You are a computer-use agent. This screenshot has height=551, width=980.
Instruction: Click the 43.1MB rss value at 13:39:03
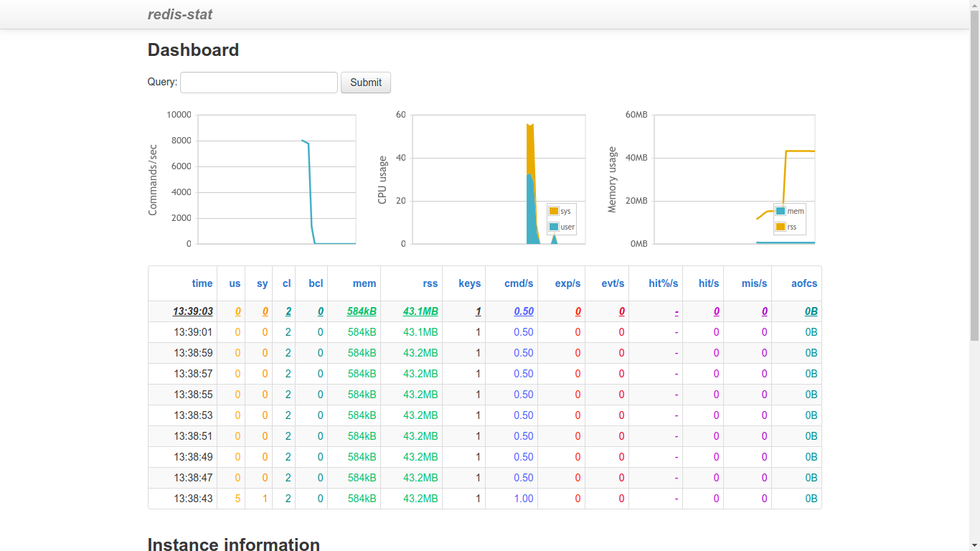(420, 311)
